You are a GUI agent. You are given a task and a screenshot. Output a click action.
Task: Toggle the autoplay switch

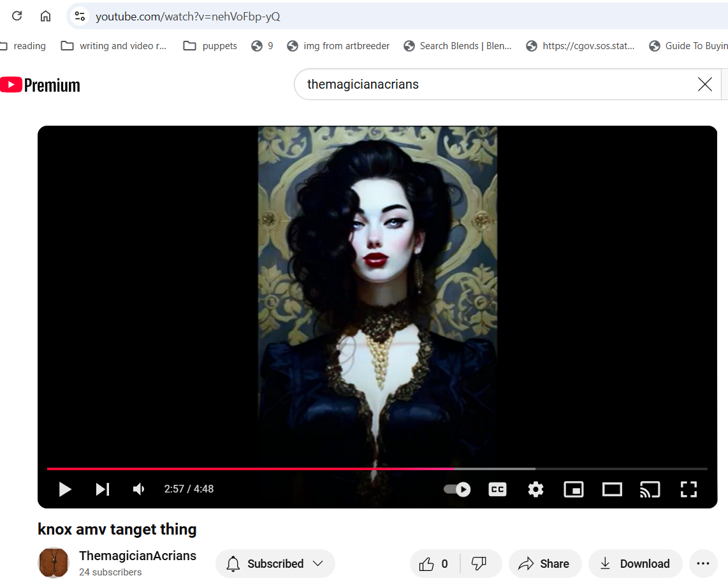(x=457, y=489)
